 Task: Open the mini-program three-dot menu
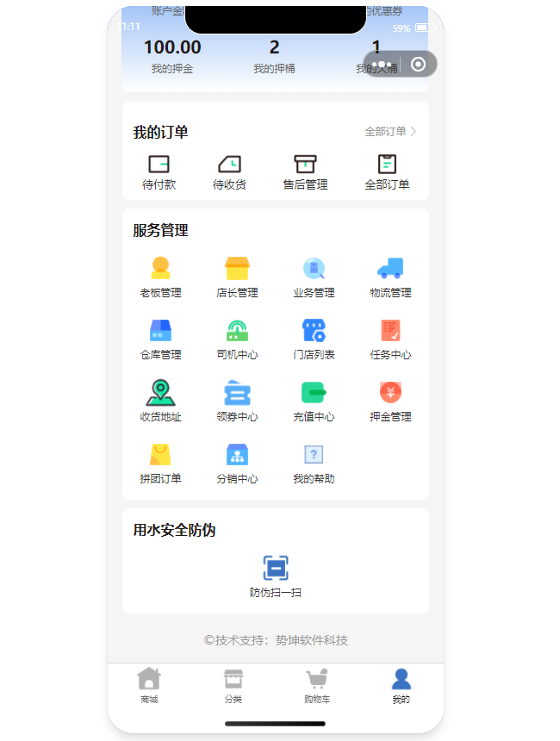pyautogui.click(x=382, y=65)
